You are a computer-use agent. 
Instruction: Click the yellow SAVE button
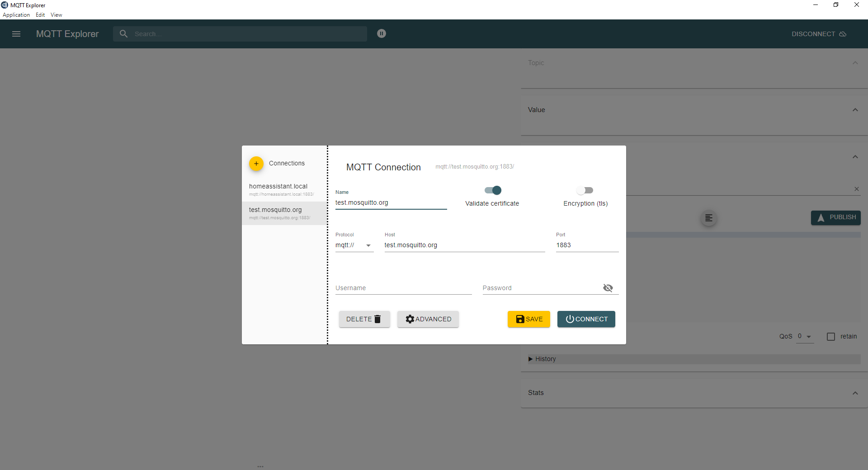528,319
